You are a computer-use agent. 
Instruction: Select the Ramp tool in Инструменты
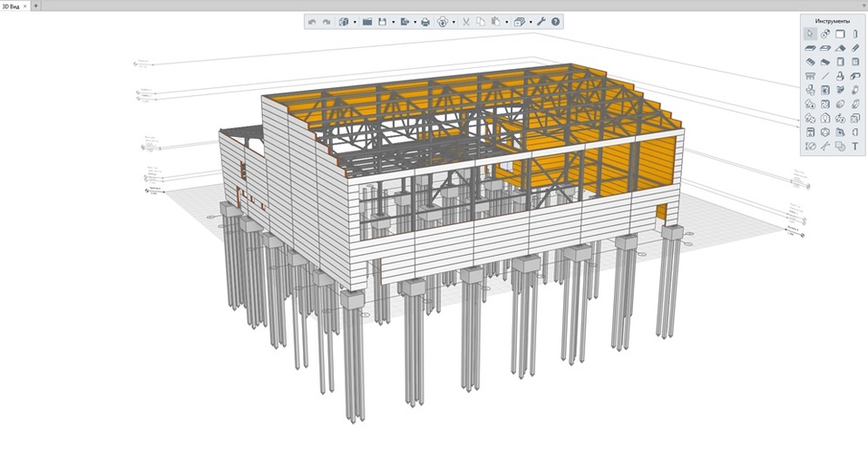(825, 62)
